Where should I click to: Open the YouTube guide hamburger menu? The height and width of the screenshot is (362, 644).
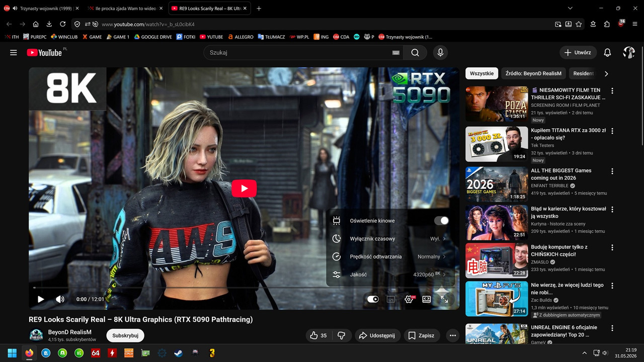click(14, 52)
